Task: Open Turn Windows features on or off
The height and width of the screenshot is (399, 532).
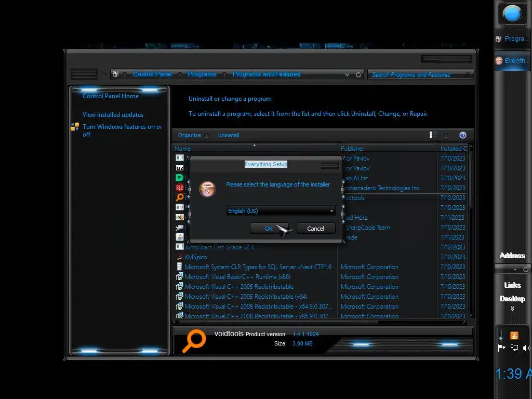Action: [122, 130]
